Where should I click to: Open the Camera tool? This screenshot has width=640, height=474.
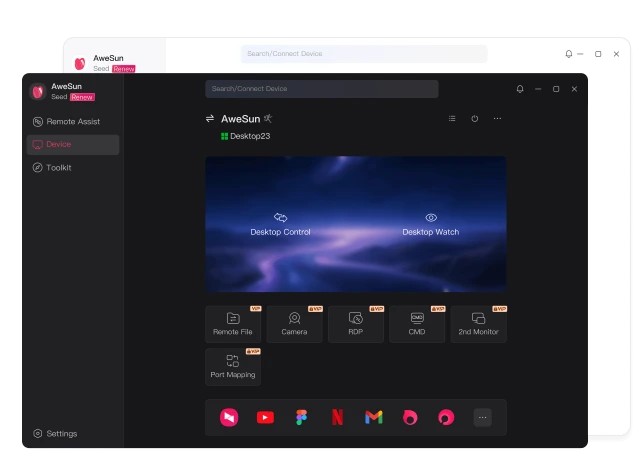(294, 324)
